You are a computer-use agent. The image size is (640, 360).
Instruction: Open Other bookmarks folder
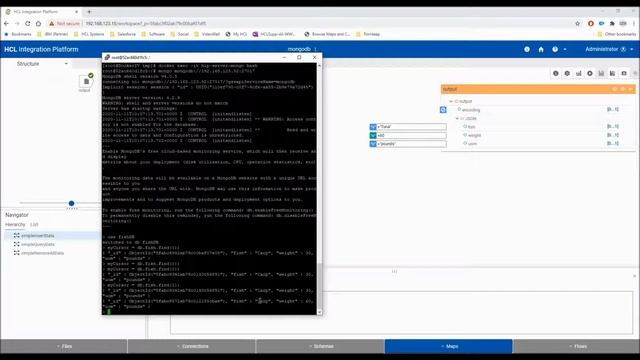(x=616, y=34)
